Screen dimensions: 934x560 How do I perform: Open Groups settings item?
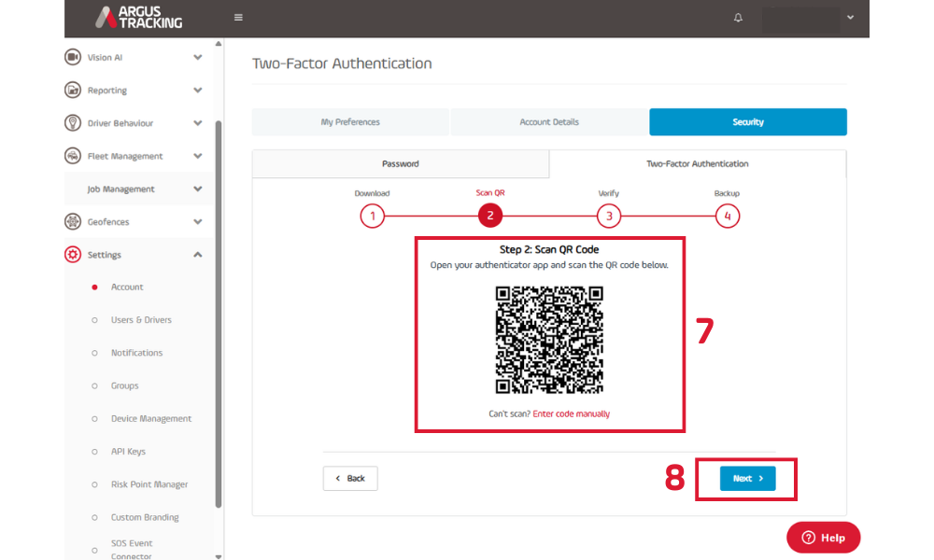124,385
